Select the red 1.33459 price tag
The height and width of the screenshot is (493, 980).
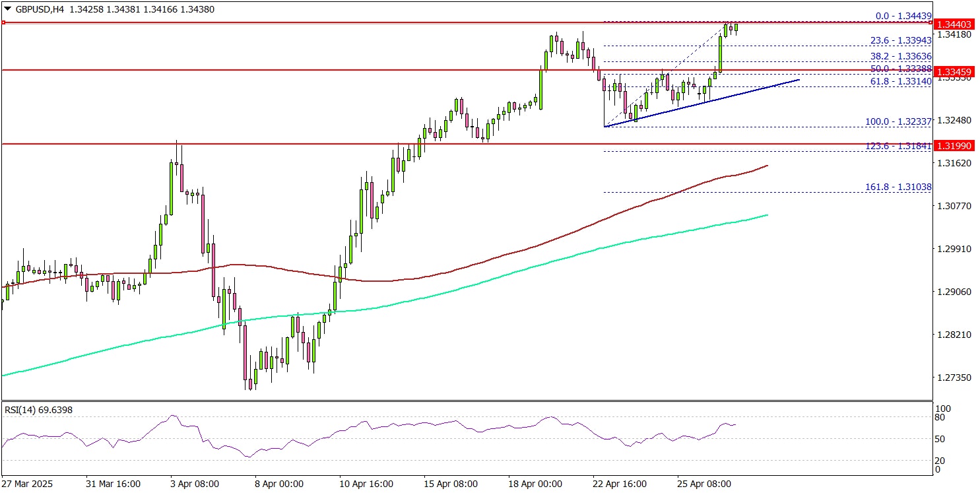pyautogui.click(x=956, y=70)
